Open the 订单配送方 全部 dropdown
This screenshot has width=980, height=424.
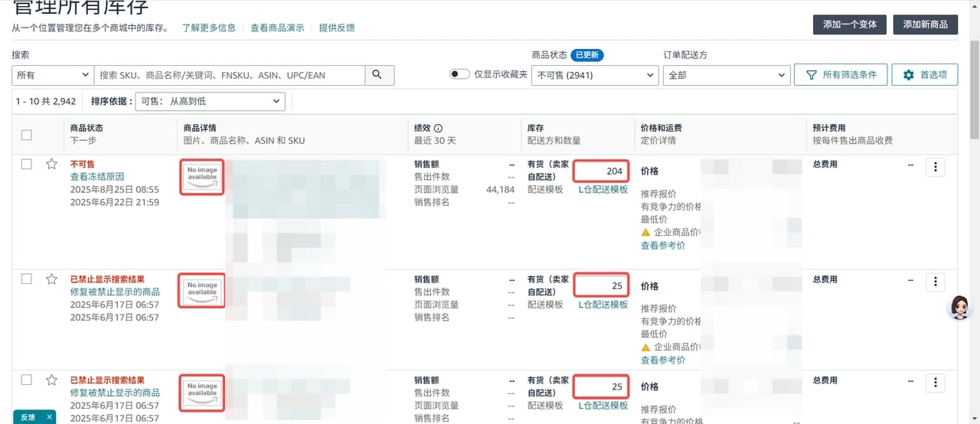[727, 75]
